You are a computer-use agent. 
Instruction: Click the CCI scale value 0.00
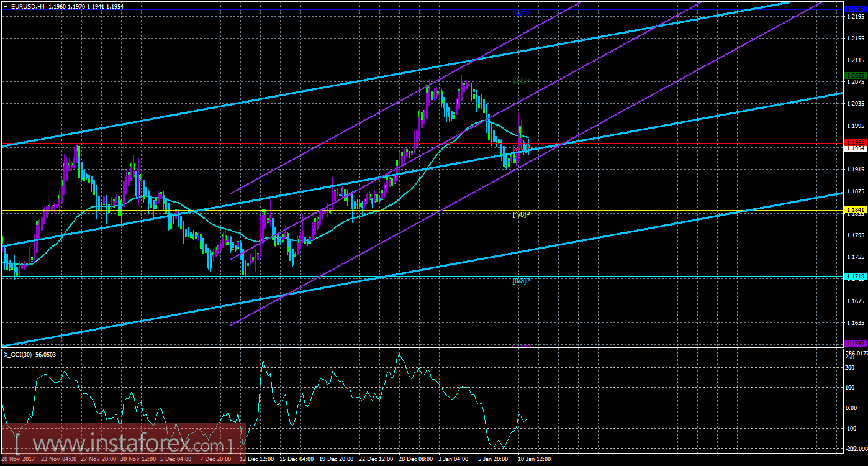[852, 408]
